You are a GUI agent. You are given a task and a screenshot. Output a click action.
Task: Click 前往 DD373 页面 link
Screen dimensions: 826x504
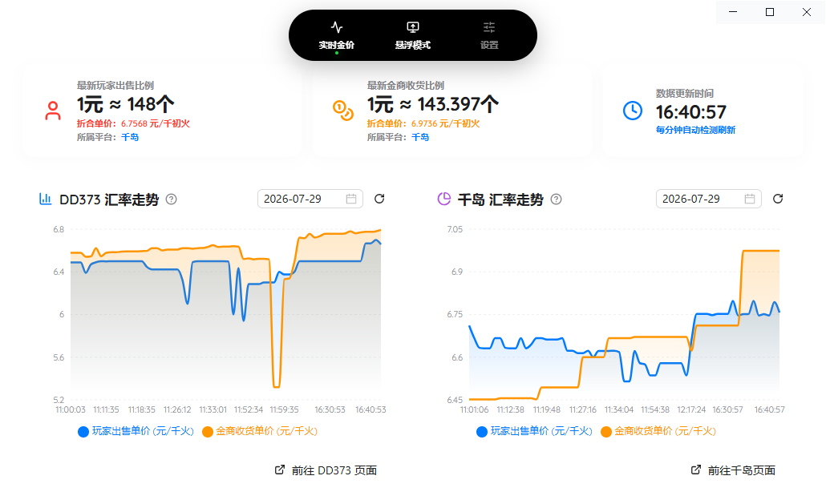tap(326, 470)
